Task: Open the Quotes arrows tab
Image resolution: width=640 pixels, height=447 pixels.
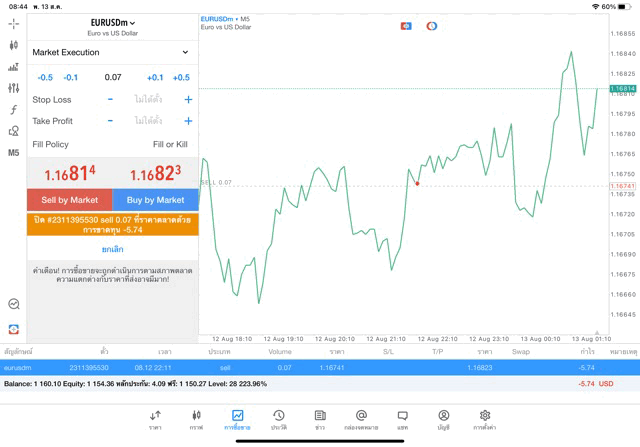Action: coord(155,419)
